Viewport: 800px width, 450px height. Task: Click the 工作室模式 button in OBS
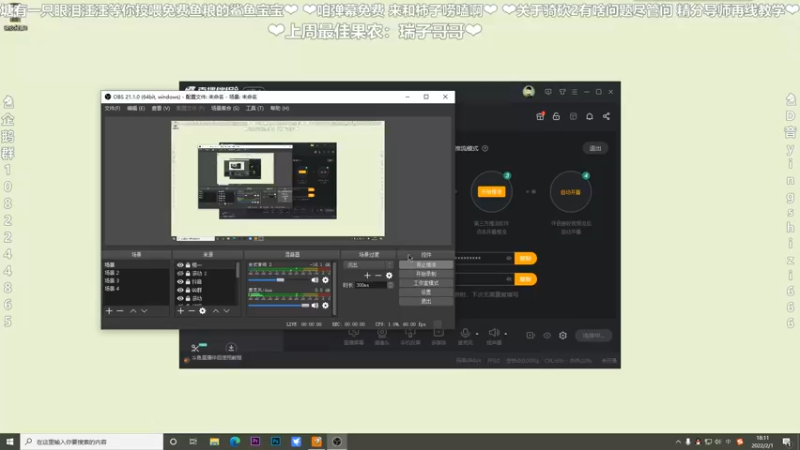pyautogui.click(x=426, y=283)
